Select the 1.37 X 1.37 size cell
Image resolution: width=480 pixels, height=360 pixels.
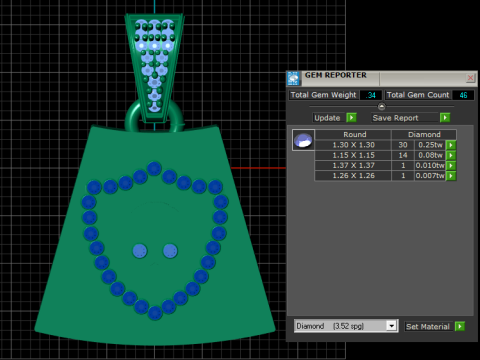coord(353,166)
